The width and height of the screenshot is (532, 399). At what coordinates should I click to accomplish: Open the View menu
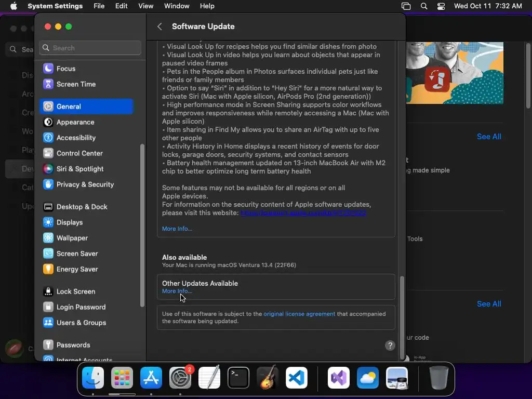pyautogui.click(x=145, y=6)
